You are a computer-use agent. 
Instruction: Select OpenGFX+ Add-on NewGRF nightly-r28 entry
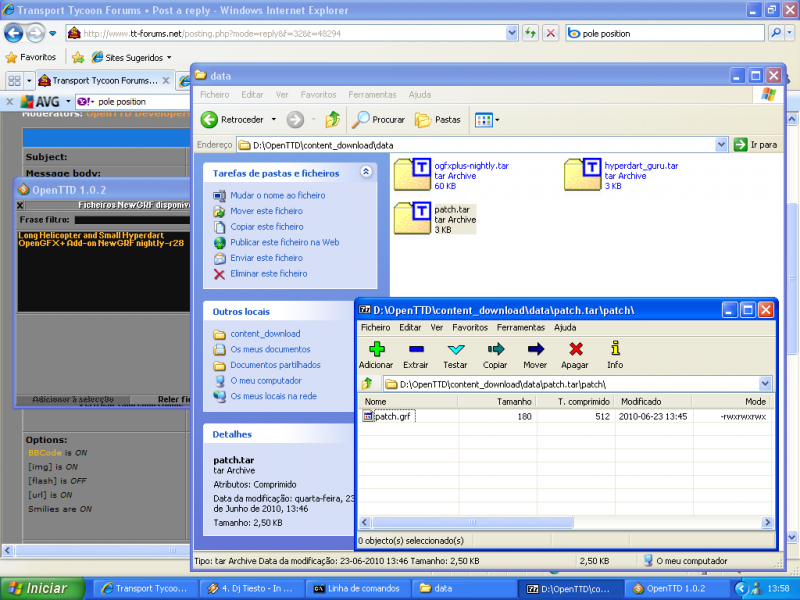point(101,243)
